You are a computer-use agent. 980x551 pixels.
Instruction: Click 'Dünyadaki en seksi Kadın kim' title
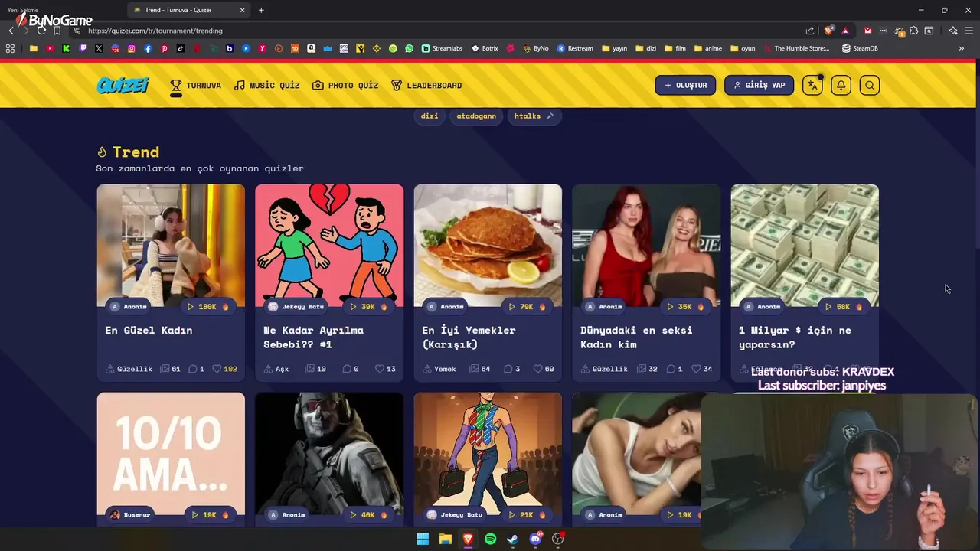[x=636, y=337]
